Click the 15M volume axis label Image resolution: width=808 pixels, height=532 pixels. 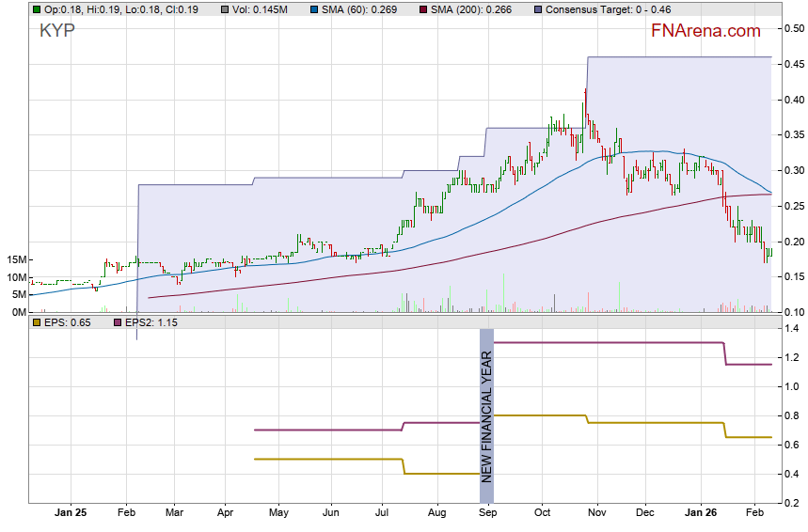tap(15, 259)
